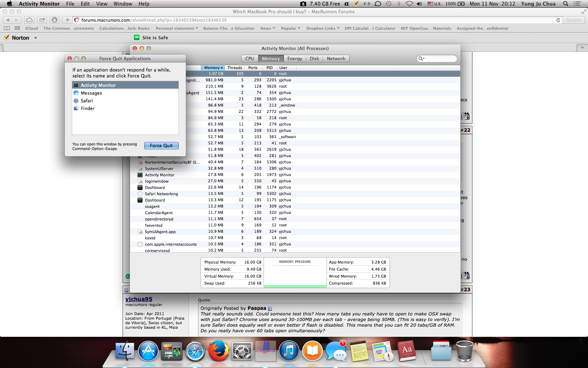The height and width of the screenshot is (368, 588).
Task: Select the loginwindow process row
Action: [x=295, y=181]
